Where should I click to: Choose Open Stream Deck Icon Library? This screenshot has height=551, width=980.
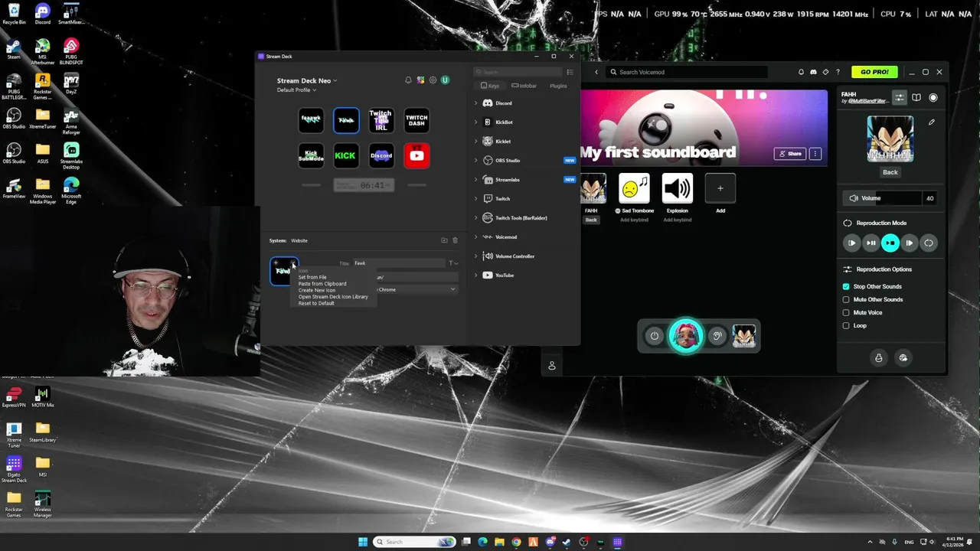click(333, 297)
